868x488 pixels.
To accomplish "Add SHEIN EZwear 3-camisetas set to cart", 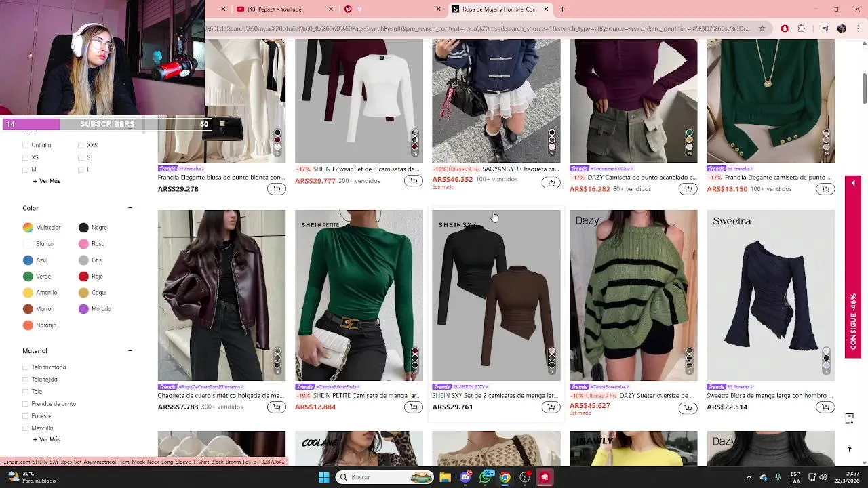I will click(413, 181).
